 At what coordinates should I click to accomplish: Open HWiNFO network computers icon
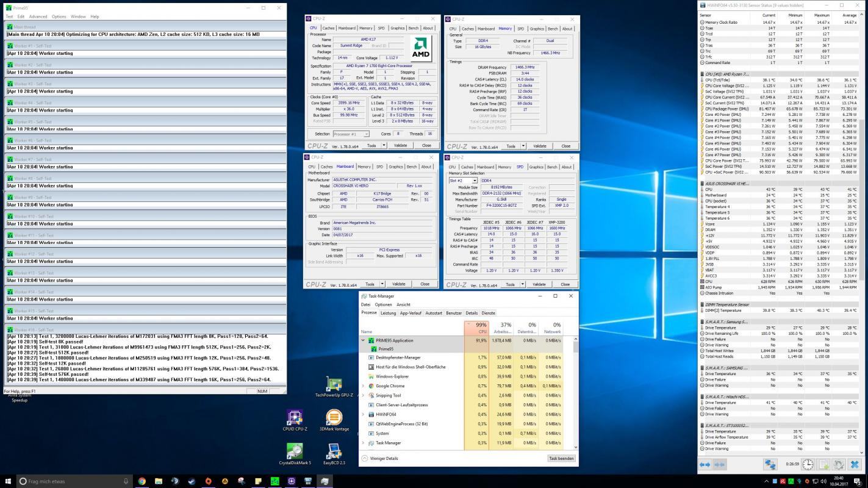click(x=770, y=465)
